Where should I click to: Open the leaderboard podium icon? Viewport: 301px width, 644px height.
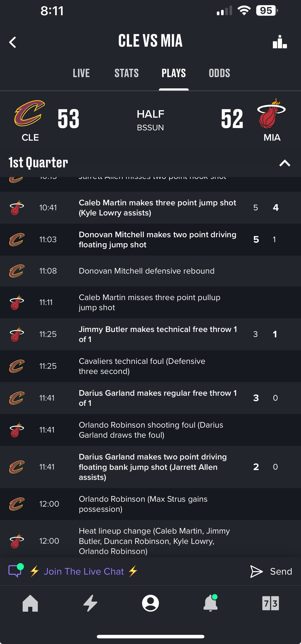point(279,42)
